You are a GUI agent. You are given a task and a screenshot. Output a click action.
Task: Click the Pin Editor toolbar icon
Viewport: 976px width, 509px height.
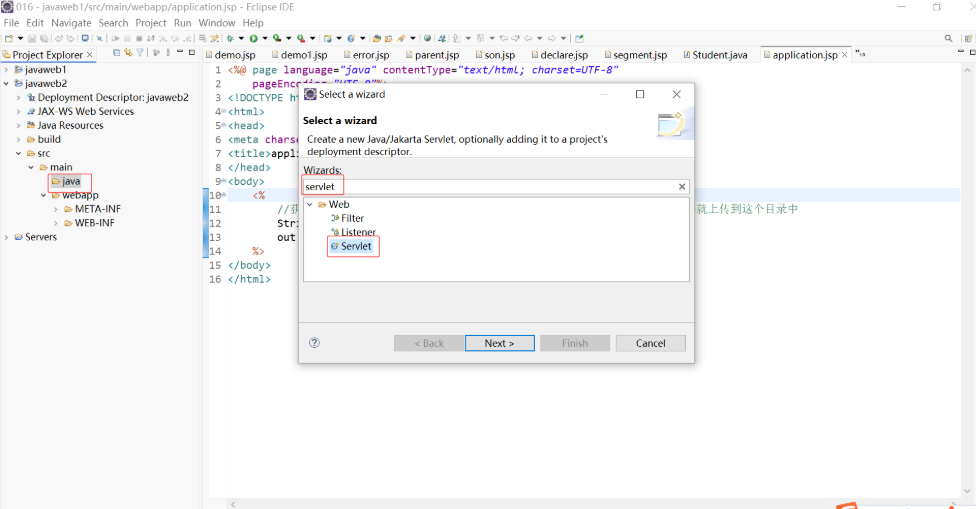[x=580, y=39]
